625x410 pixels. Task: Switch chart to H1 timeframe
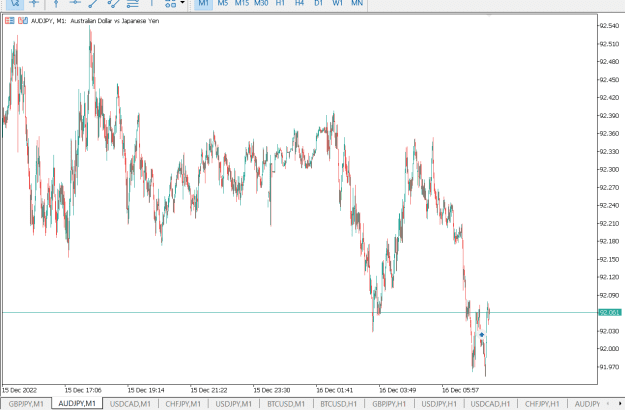tap(280, 3)
